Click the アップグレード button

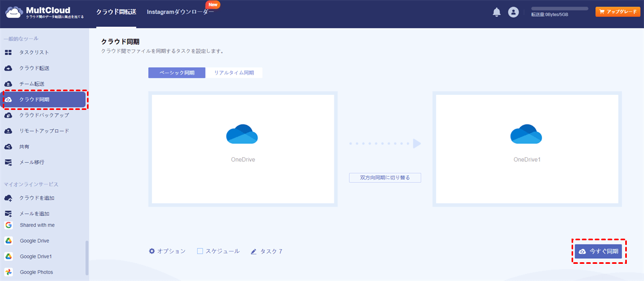pyautogui.click(x=617, y=11)
